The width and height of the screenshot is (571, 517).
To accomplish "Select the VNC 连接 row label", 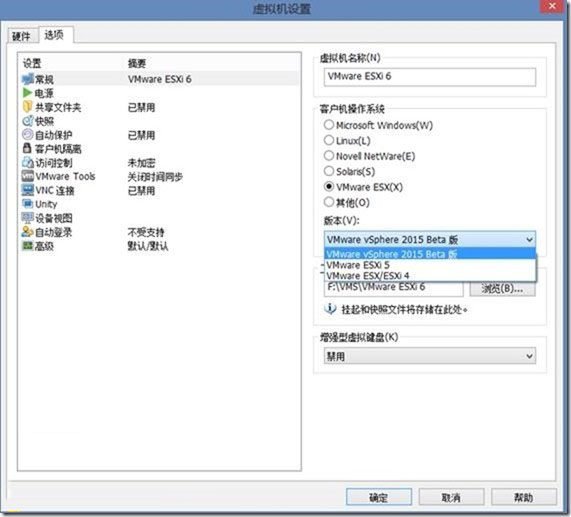I will tap(55, 190).
